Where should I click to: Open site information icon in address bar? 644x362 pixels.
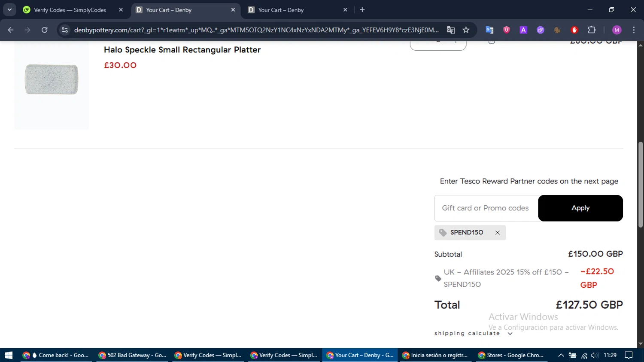pyautogui.click(x=65, y=30)
